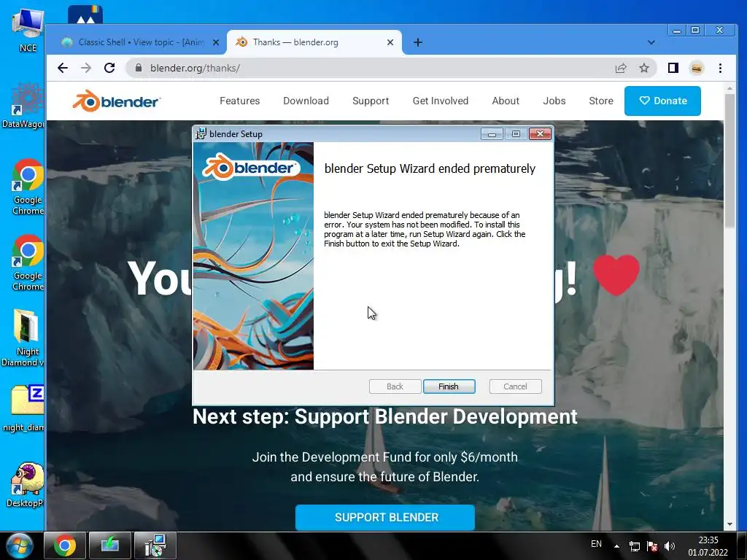Viewport: 747px width, 560px height.
Task: Click the scrollbar up arrow on page
Action: pyautogui.click(x=729, y=88)
